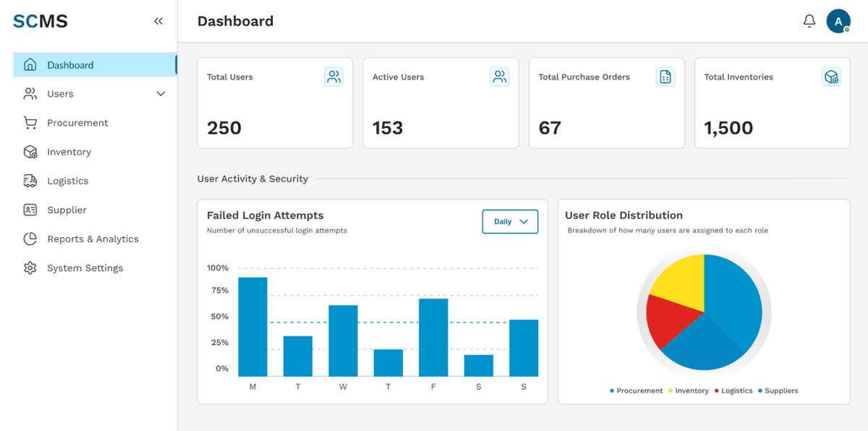Screen dimensions: 868x431
Task: Collapse the sidebar with double-chevron icon
Action: click(158, 22)
